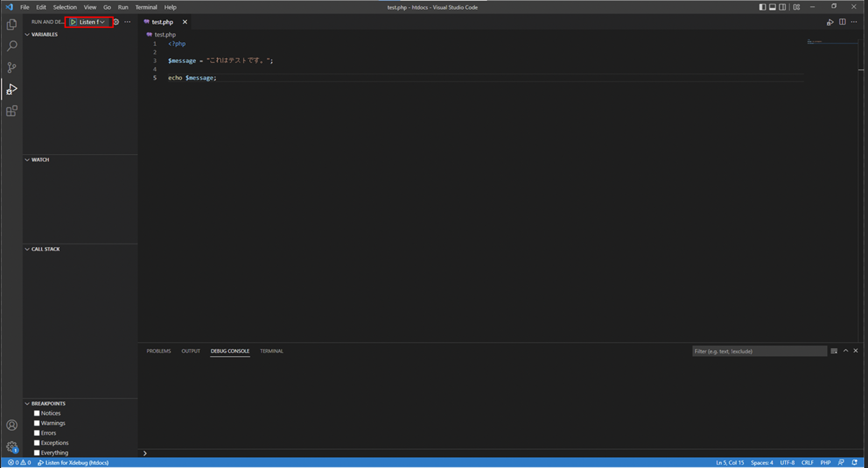868x468 pixels.
Task: Change encoding via UTF-8 status item
Action: pos(787,463)
